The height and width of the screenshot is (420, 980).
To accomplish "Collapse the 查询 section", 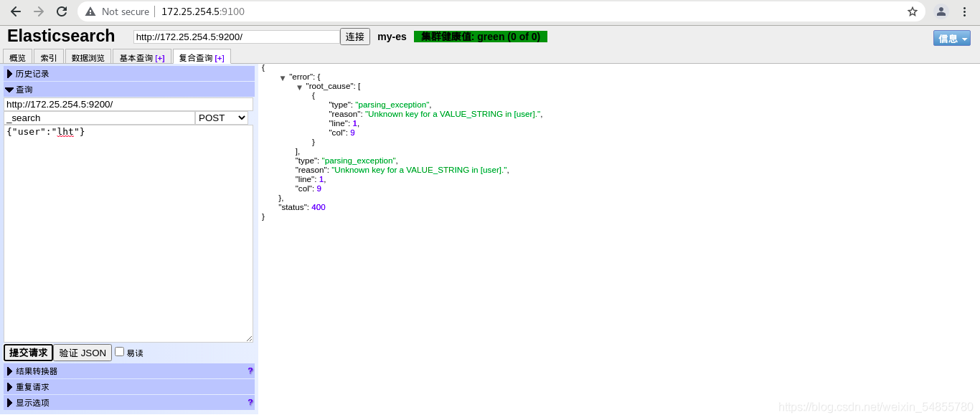I will (129, 90).
